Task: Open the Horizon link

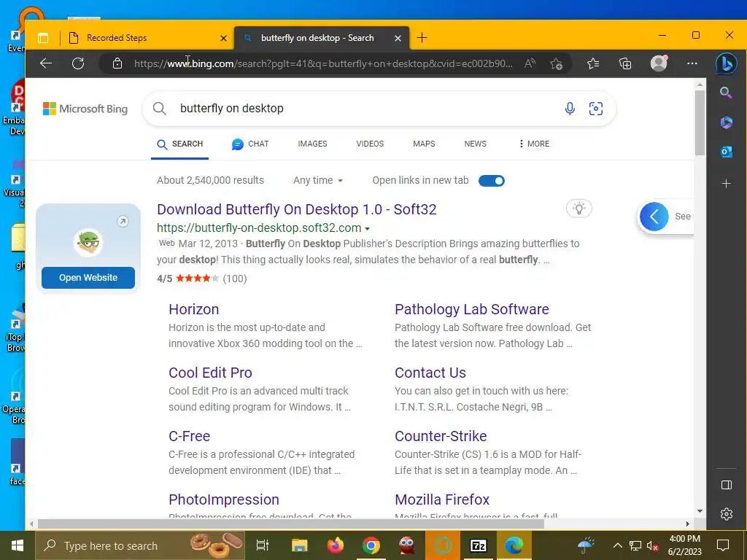Action: [x=193, y=309]
